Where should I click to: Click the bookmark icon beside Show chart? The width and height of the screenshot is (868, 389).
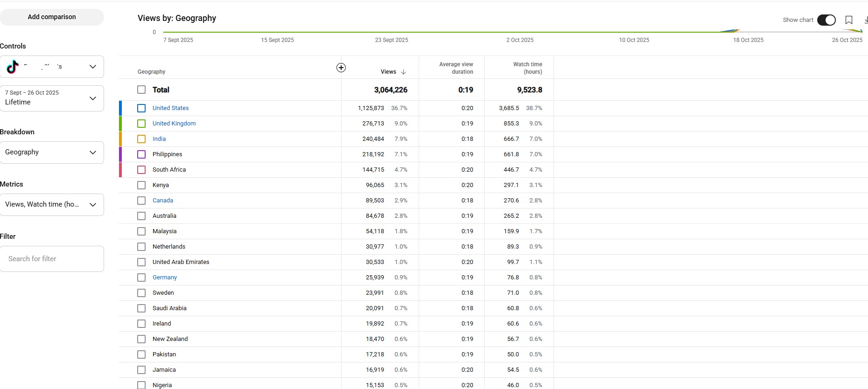[849, 20]
